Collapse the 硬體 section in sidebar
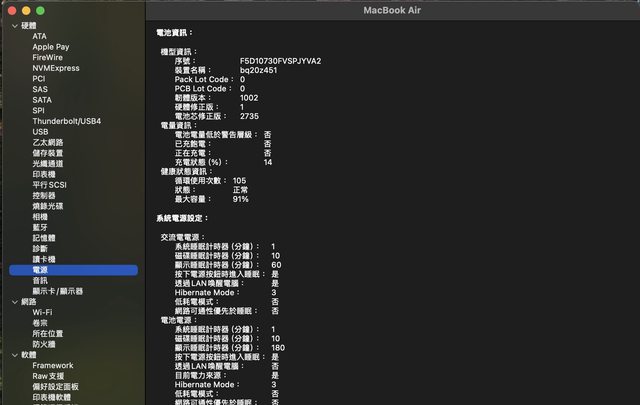Screen dimensions: 640x405 coord(14,25)
